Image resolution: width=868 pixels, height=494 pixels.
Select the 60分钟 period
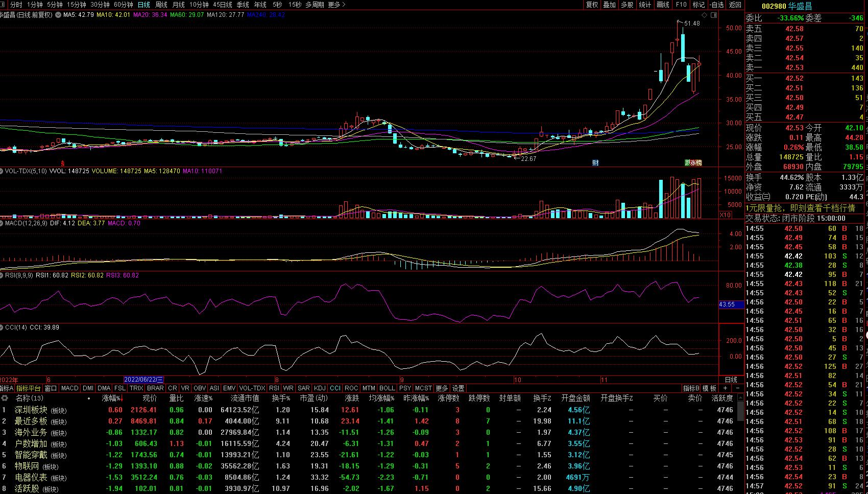124,5
